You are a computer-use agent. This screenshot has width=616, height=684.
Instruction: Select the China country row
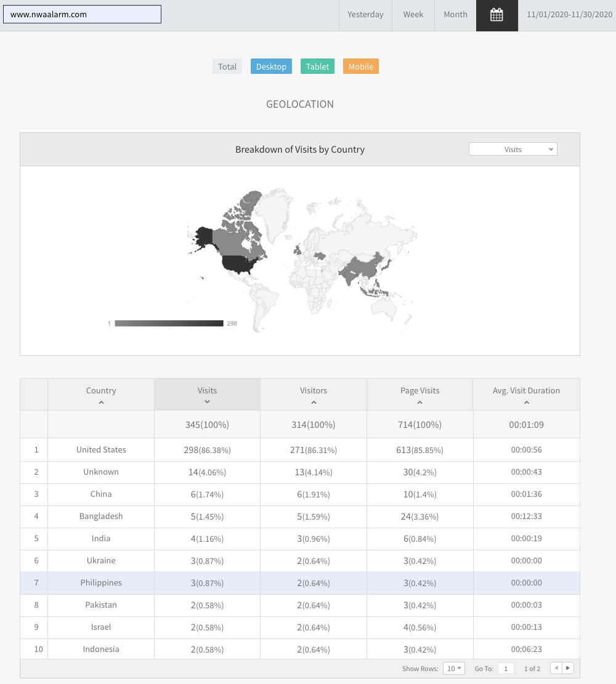tap(300, 494)
